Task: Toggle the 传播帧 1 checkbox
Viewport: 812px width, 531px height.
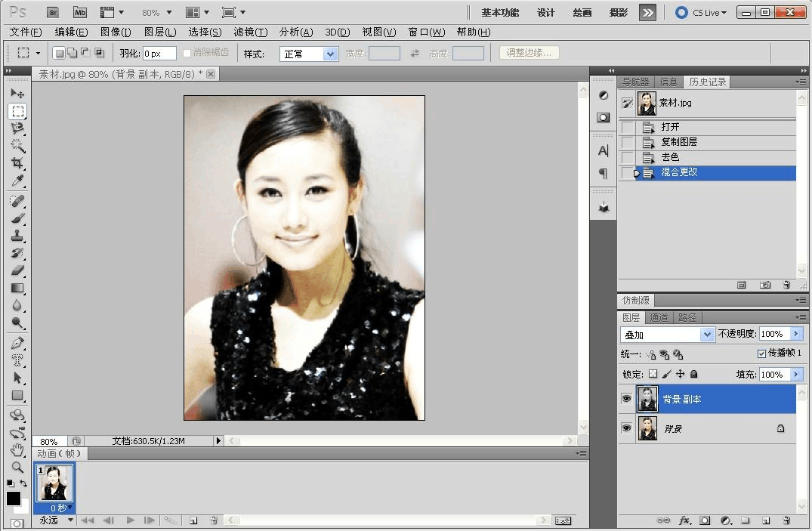Action: click(x=761, y=353)
